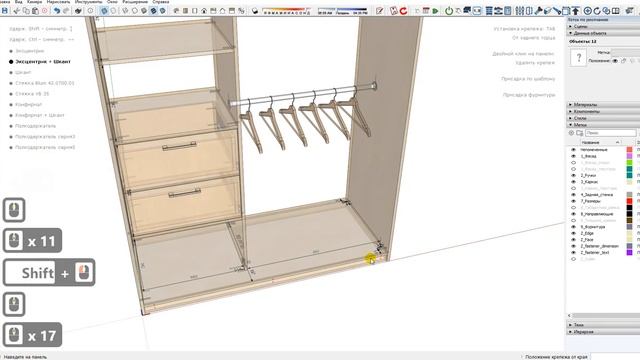
Task: Toggle shadows icon near time slider
Action: click(255, 11)
